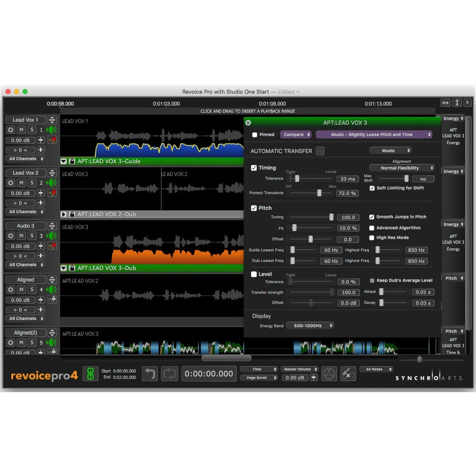
Task: Click the play arrow at ruler end
Action: (468, 103)
